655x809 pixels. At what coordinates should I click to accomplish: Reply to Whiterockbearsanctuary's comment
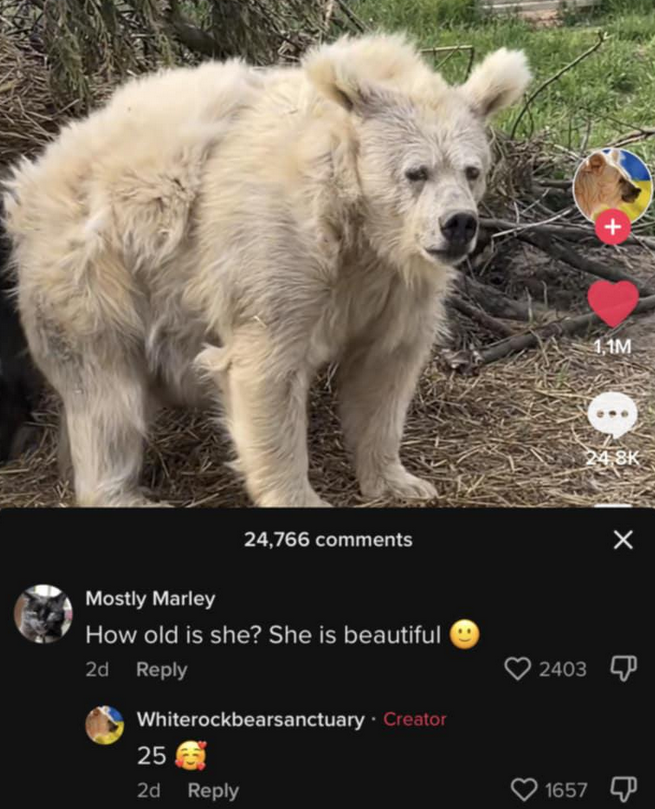coord(213,790)
